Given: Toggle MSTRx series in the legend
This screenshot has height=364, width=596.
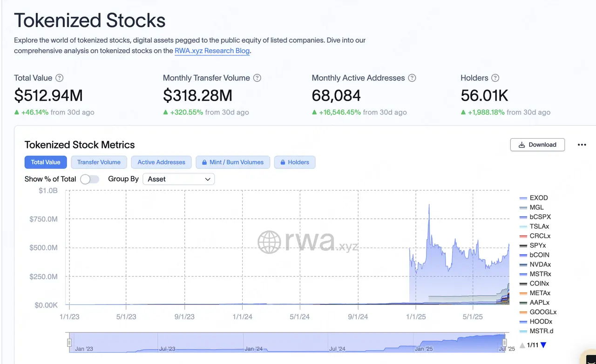Looking at the screenshot, I should [x=535, y=274].
